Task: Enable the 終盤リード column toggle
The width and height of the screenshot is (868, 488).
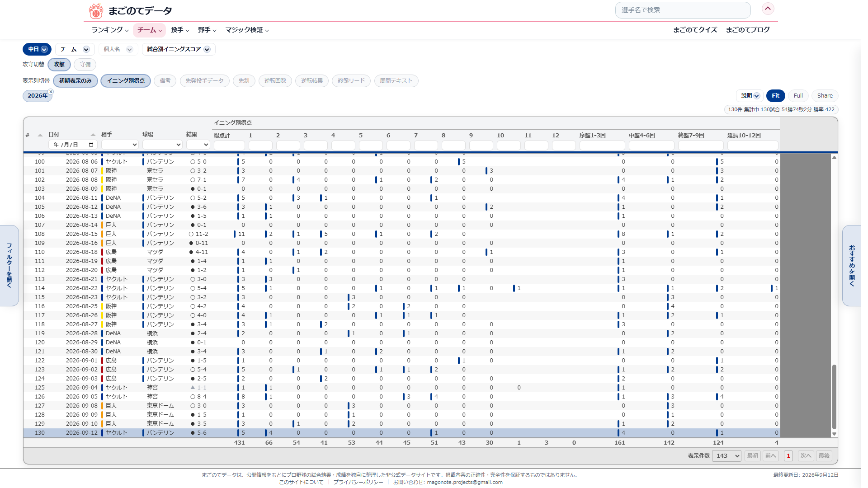Action: coord(351,81)
